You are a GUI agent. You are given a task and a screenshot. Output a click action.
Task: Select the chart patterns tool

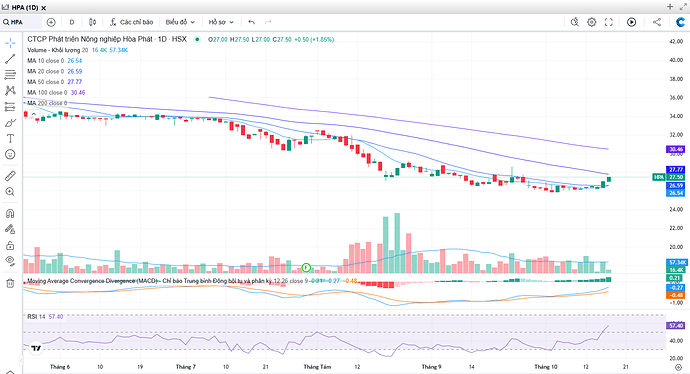coord(10,90)
